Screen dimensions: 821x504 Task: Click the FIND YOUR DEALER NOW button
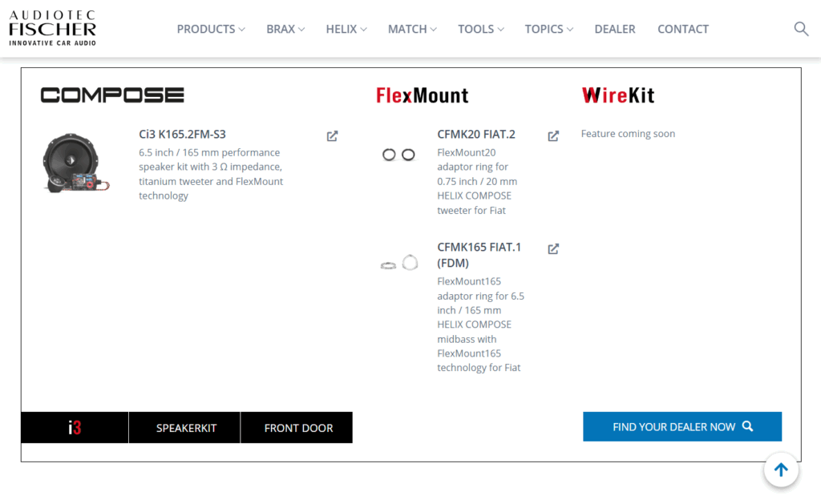681,427
